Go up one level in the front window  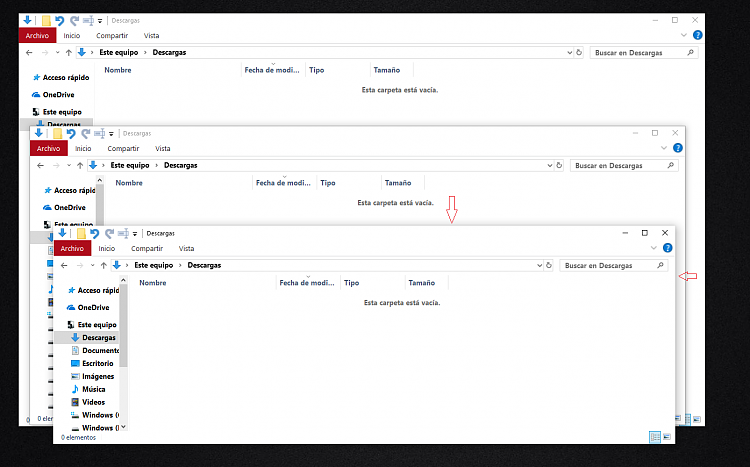click(103, 266)
